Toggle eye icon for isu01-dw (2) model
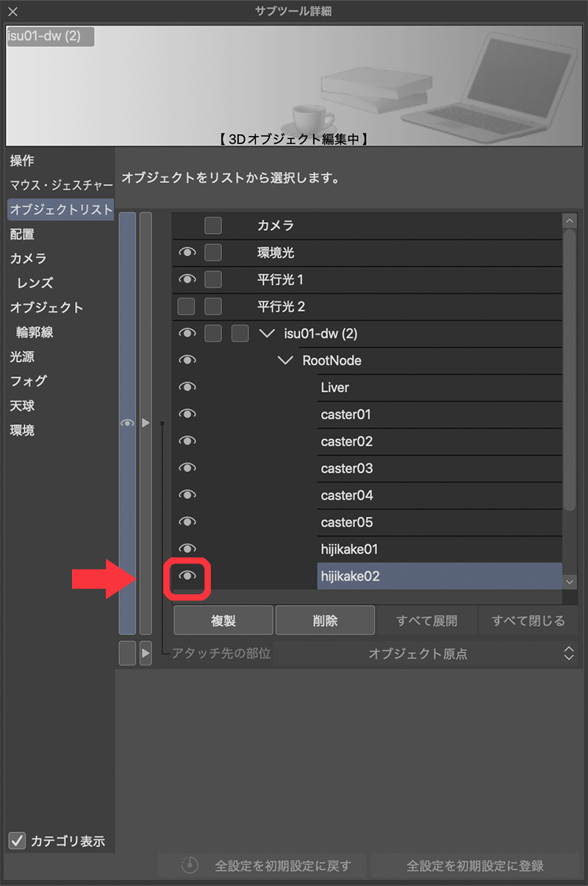 [187, 334]
